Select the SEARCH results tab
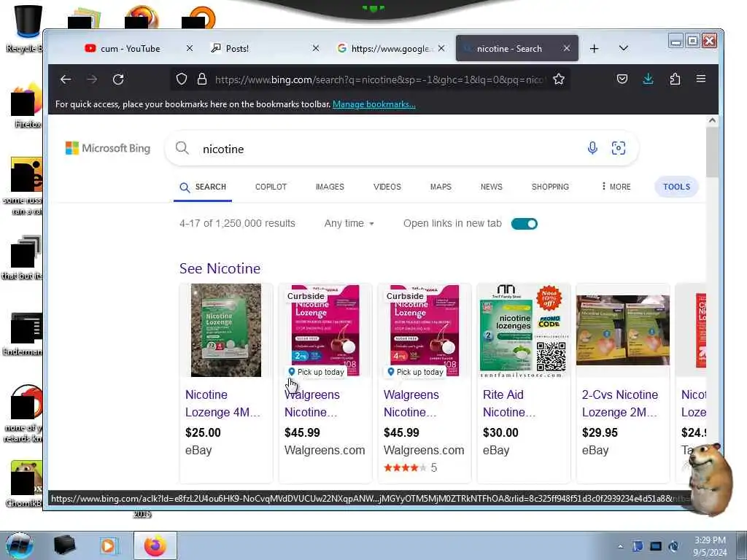747x560 pixels. coord(203,187)
